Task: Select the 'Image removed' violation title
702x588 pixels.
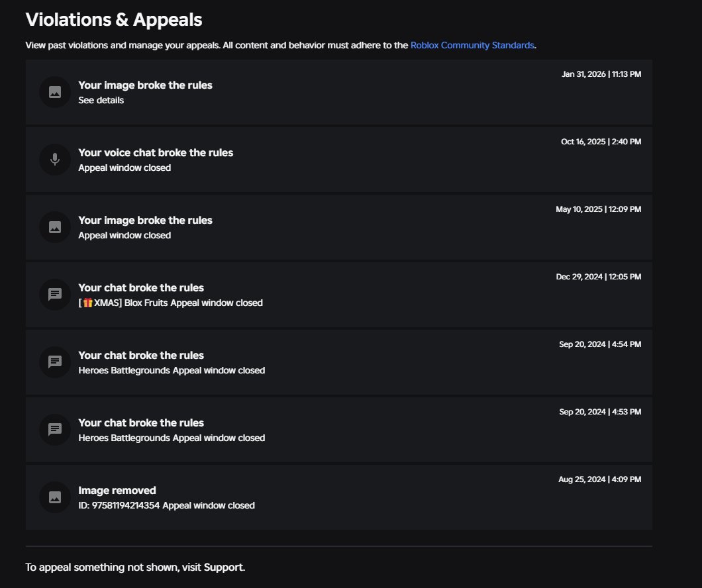Action: click(117, 491)
